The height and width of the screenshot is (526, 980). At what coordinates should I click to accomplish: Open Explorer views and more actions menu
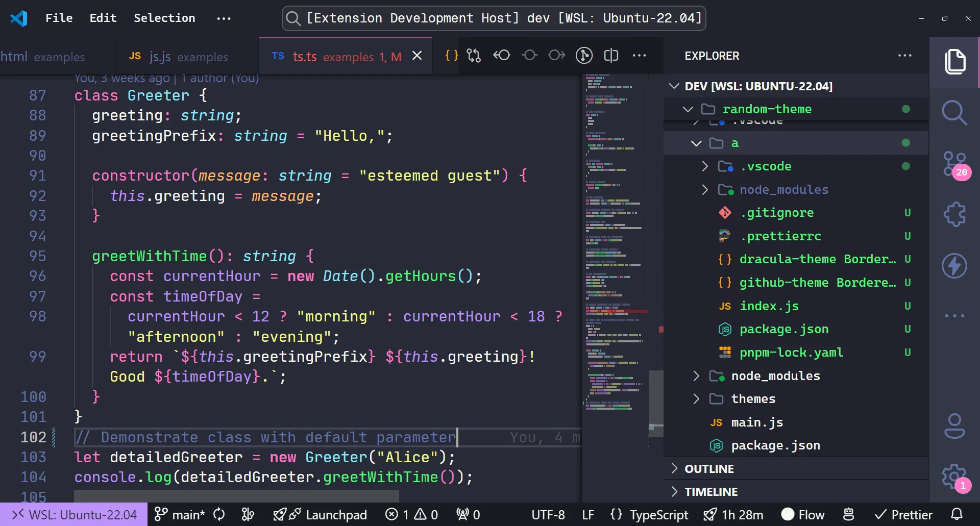click(905, 56)
